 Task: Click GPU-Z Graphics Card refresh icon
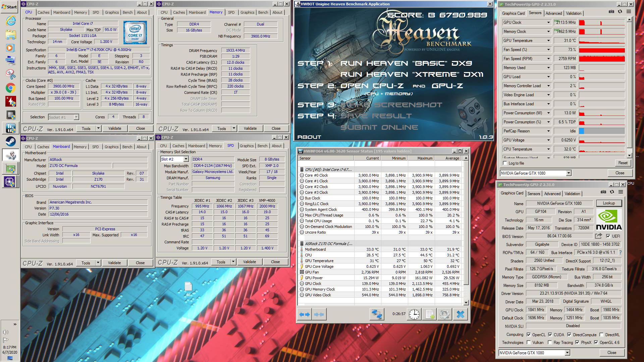point(612,192)
